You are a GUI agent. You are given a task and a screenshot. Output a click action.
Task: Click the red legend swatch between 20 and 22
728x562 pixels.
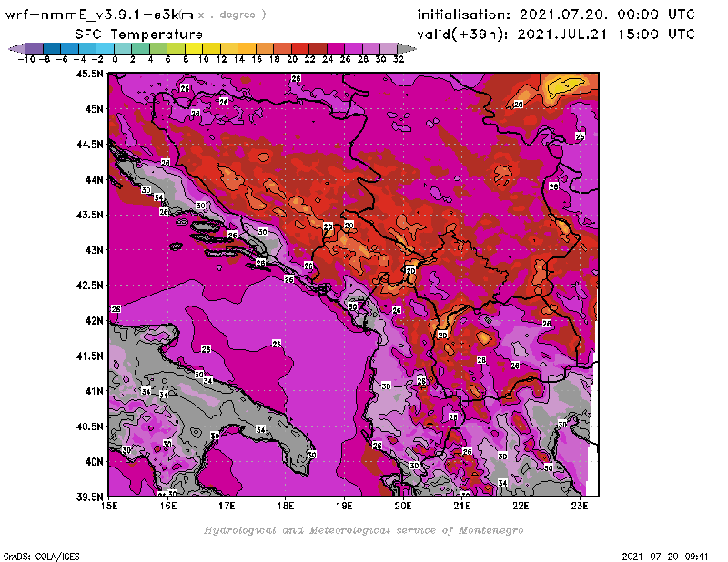(x=300, y=48)
